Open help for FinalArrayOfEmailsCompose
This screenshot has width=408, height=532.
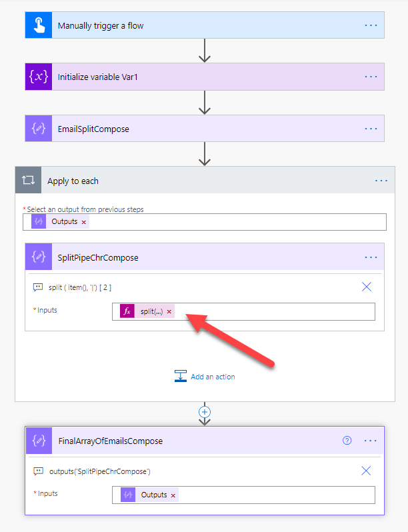tap(347, 441)
